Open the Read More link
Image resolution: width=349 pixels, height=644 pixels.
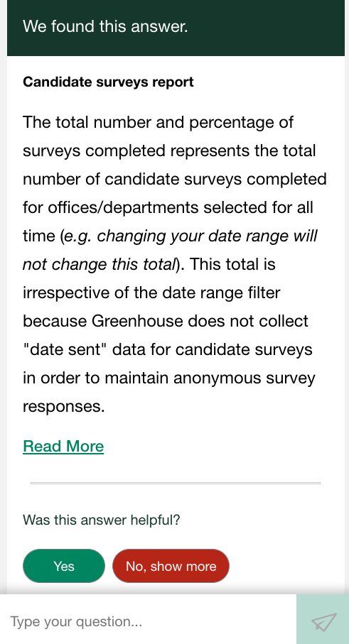pos(63,446)
